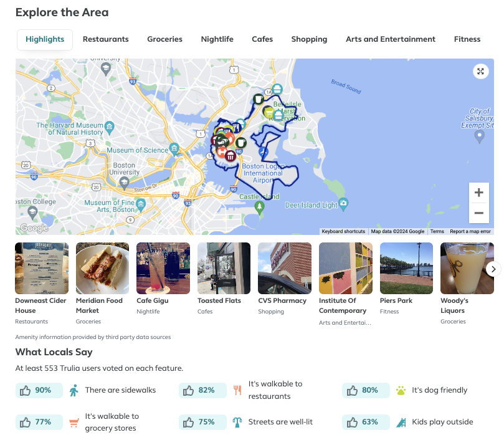This screenshot has height=445, width=504.
Task: Open Keyboard shortcuts on the map
Action: coord(343,231)
